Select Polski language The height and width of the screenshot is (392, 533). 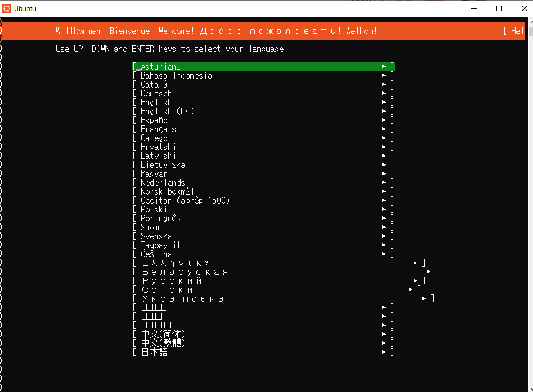point(263,209)
